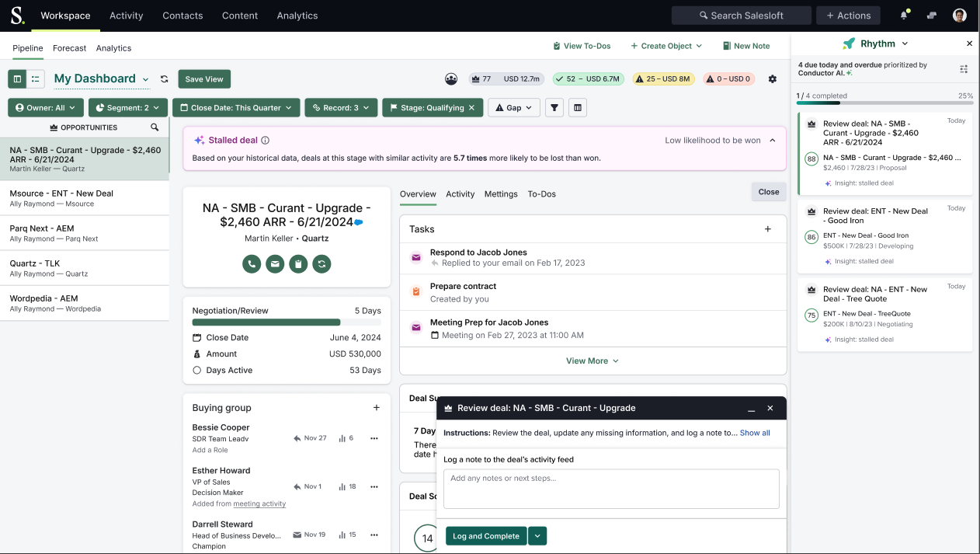Click the email icon on deal card
The width and height of the screenshot is (980, 554).
point(275,264)
